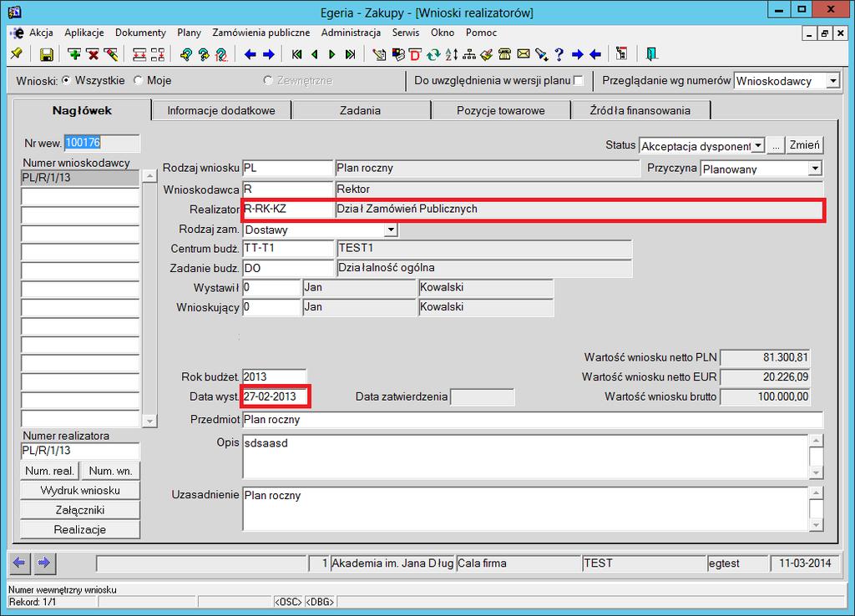The width and height of the screenshot is (855, 616).
Task: Exit the form using the door icon
Action: click(x=651, y=54)
